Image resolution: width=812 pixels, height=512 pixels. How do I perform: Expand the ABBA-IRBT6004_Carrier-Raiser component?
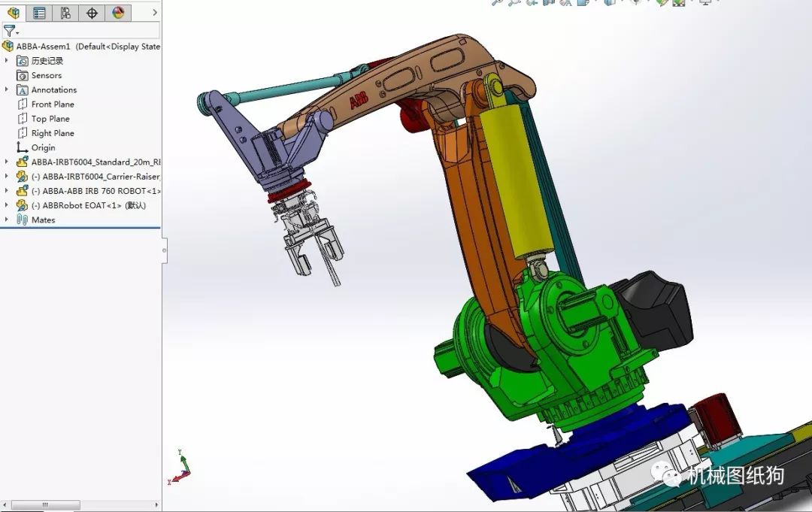click(6, 177)
